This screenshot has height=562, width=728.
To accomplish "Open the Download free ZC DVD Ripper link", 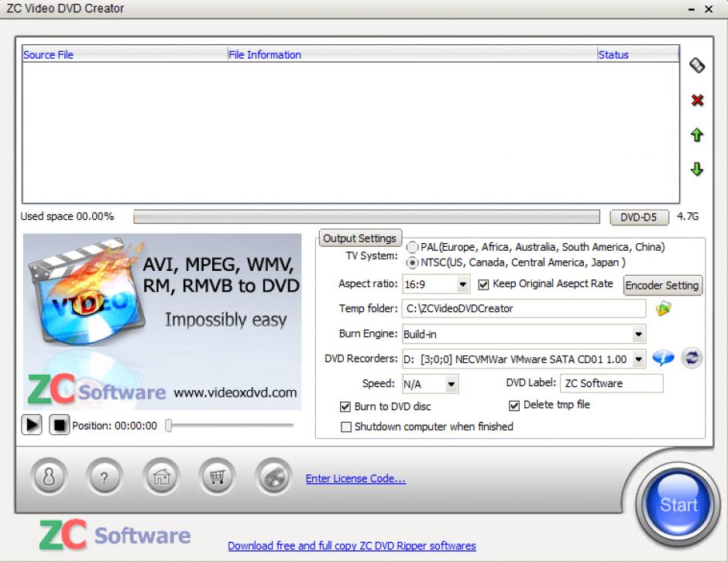I will (352, 546).
